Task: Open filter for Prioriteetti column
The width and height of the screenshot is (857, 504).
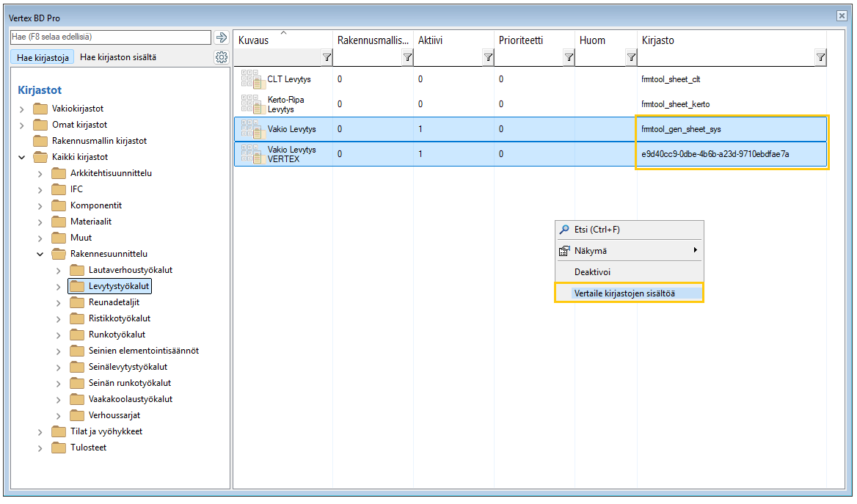Action: click(569, 57)
